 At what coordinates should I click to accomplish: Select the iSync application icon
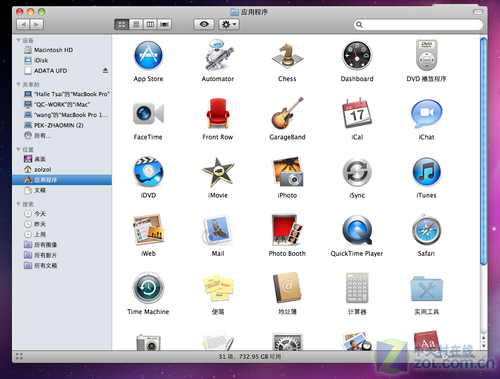tap(357, 172)
